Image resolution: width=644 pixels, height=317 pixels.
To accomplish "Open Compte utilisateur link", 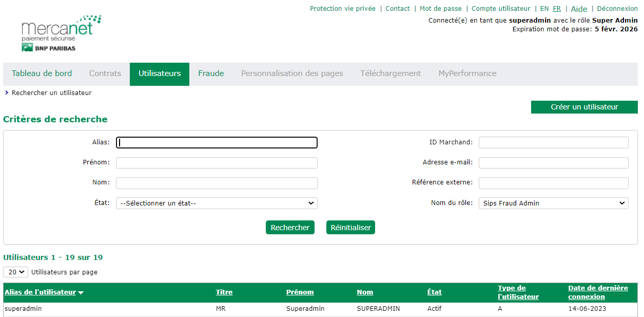I will 500,9.
